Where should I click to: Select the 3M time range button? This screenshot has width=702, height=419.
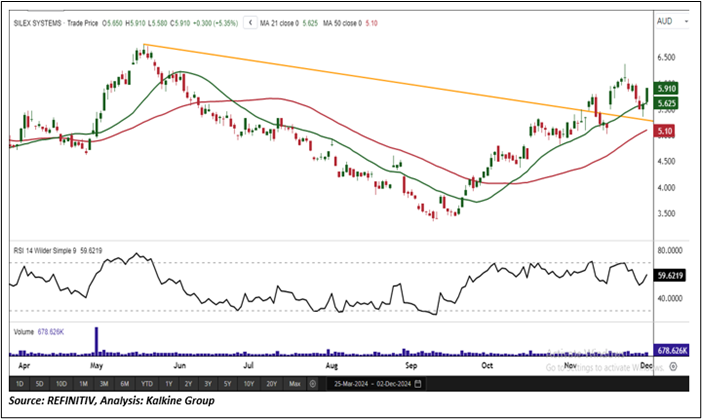point(104,384)
